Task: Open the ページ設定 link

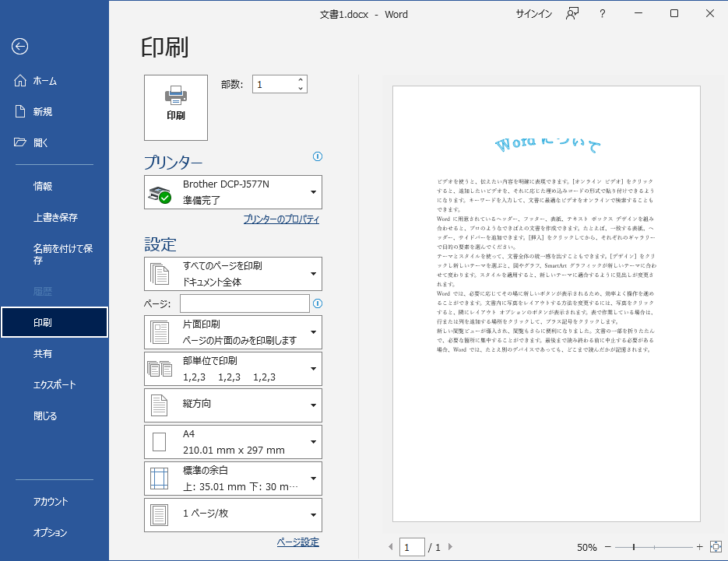Action: (298, 542)
